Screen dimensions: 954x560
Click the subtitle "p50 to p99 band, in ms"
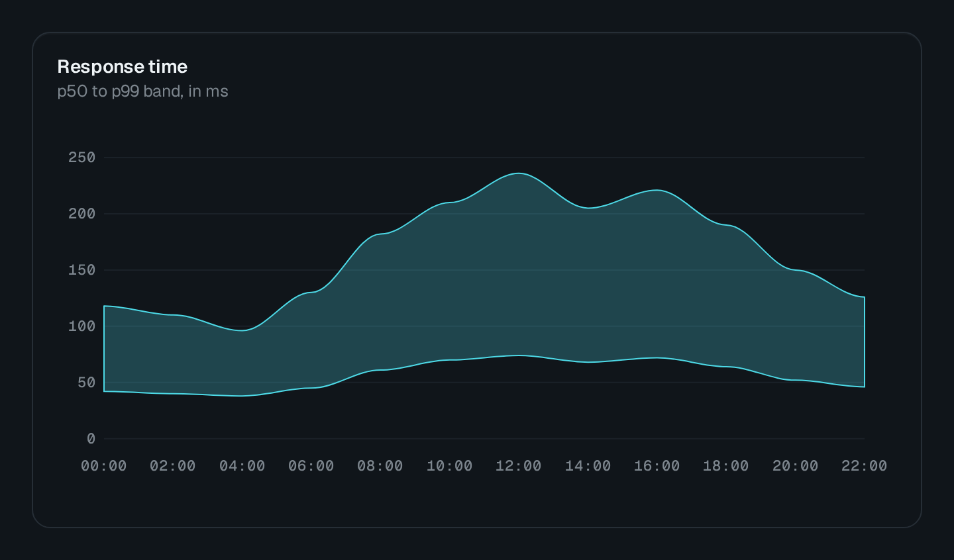point(142,91)
